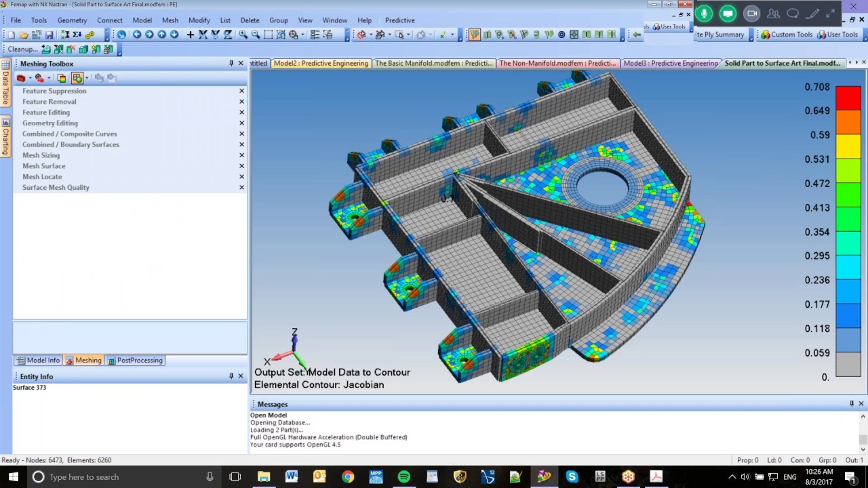Click the blue right arrow pan icon

[149, 35]
